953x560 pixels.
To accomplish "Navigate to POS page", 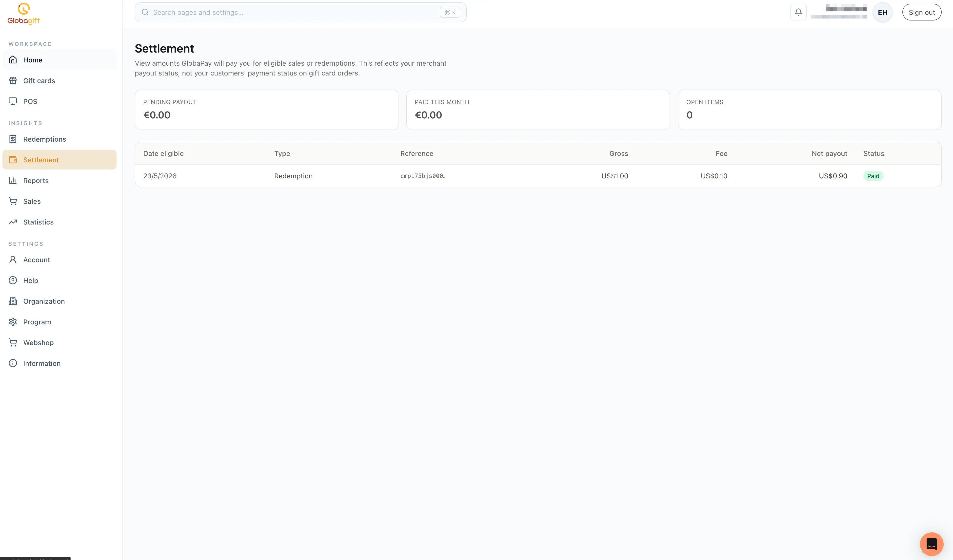I will [x=59, y=101].
